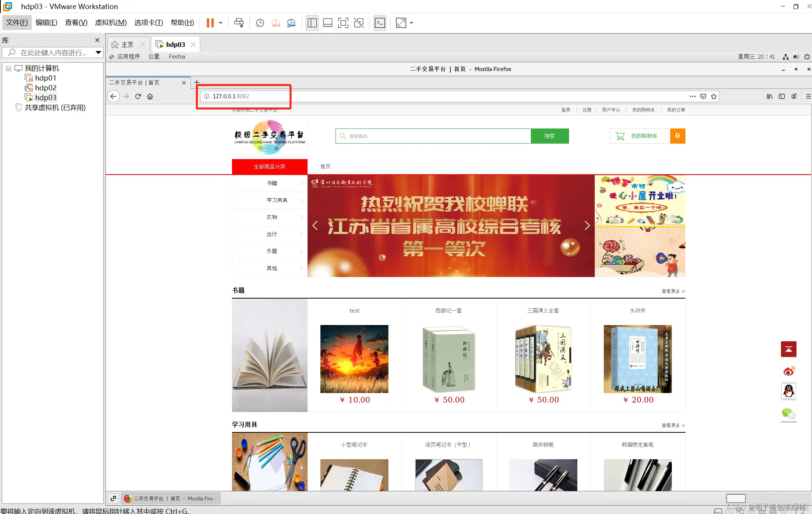Toggle the thumbnail bar view icon

pyautogui.click(x=328, y=23)
